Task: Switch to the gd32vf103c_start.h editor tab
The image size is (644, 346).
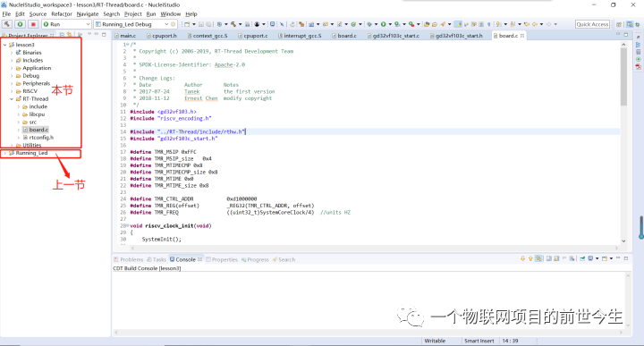Action: [x=456, y=36]
